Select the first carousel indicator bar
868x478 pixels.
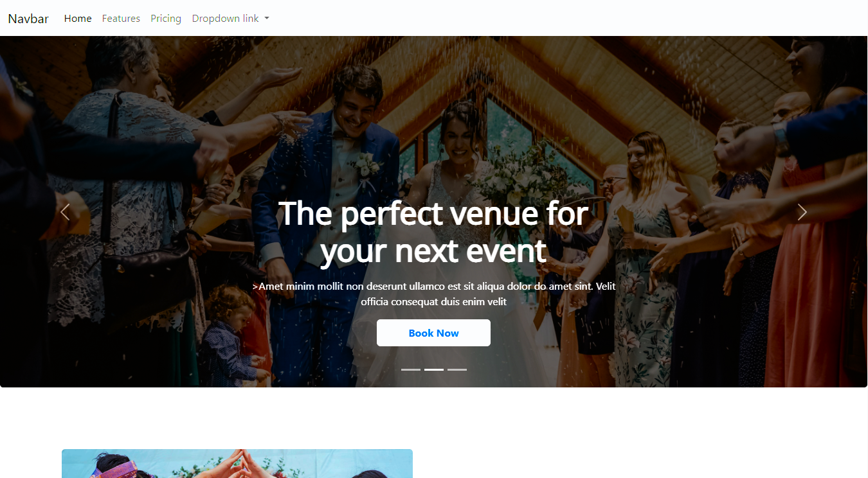coord(411,369)
